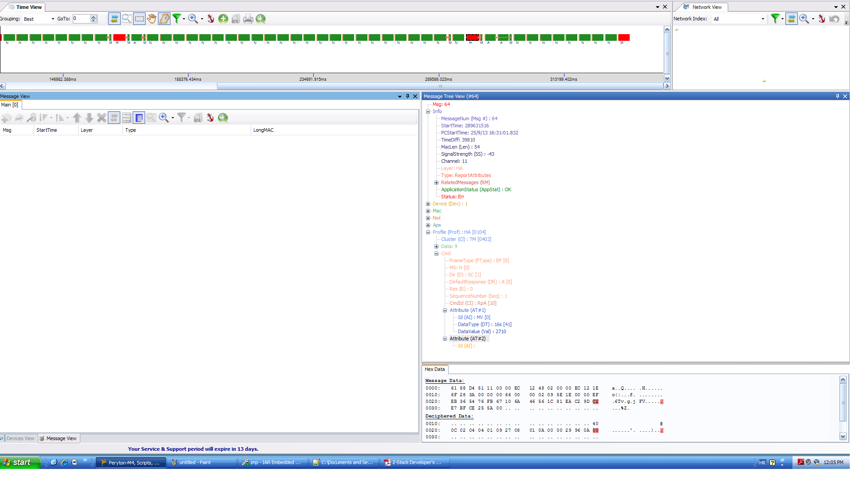
Task: Select the Main [0] tab
Action: (x=9, y=105)
